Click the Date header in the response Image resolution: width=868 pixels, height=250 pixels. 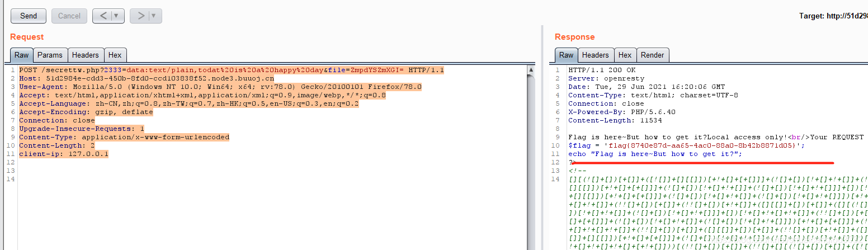(x=647, y=87)
